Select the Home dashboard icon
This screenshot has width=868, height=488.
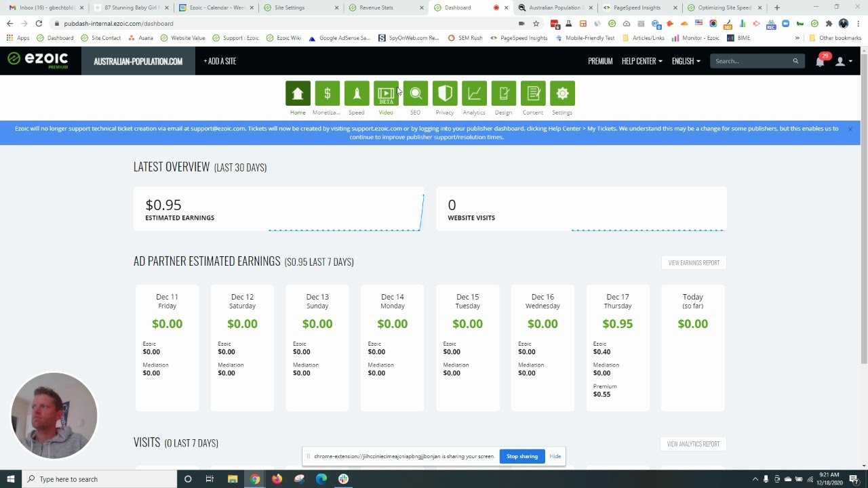point(298,93)
